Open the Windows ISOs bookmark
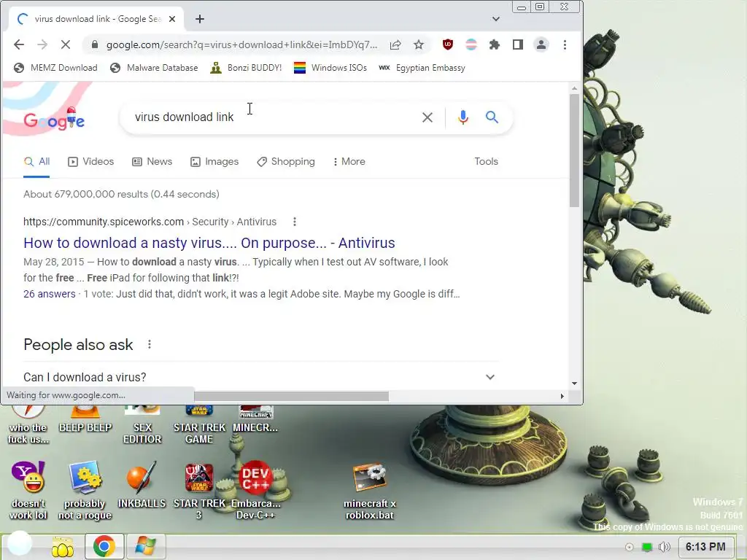 pyautogui.click(x=330, y=68)
